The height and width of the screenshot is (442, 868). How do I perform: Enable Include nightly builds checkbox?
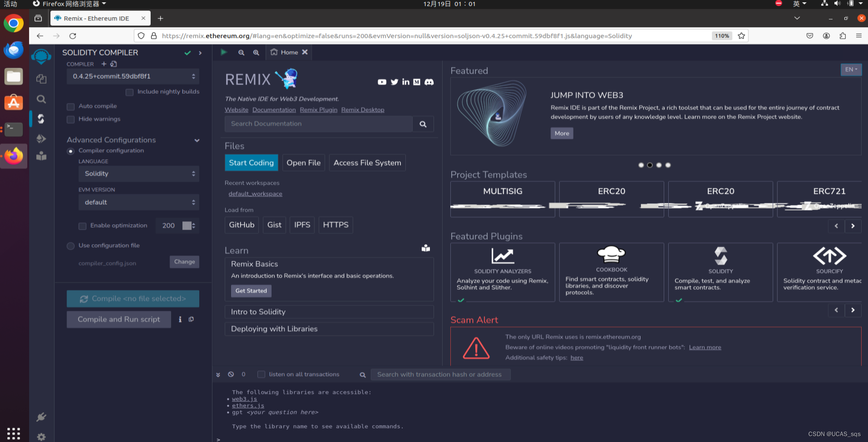130,92
